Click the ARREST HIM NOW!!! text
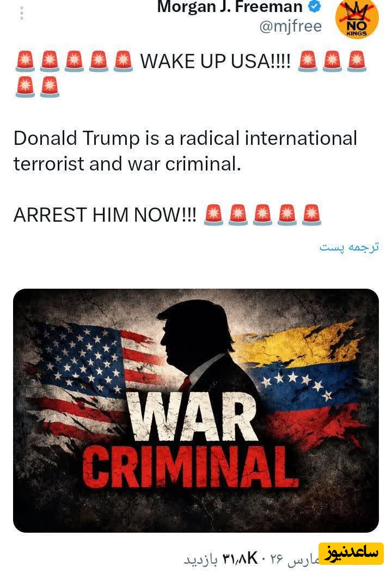Image resolution: width=392 pixels, height=573 pixels. [105, 215]
